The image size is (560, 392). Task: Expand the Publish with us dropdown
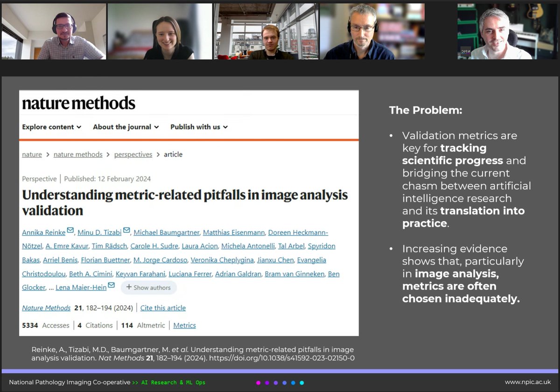coord(199,127)
